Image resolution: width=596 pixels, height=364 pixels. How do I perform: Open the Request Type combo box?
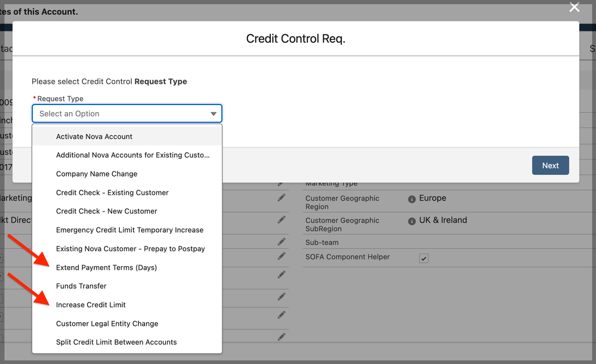coord(127,113)
